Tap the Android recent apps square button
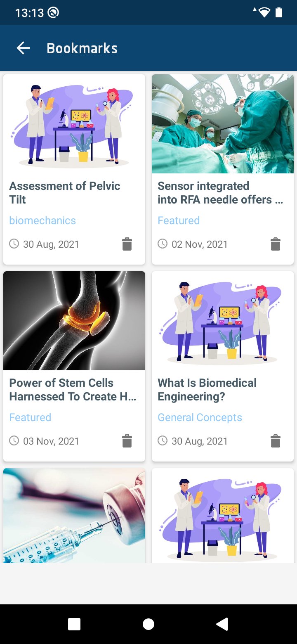The width and height of the screenshot is (297, 644). coord(74,624)
